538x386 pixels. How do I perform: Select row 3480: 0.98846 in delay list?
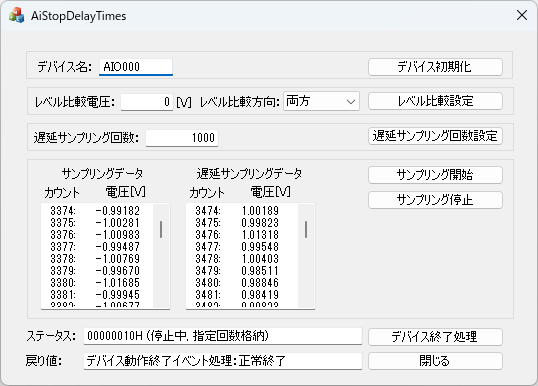coord(242,283)
